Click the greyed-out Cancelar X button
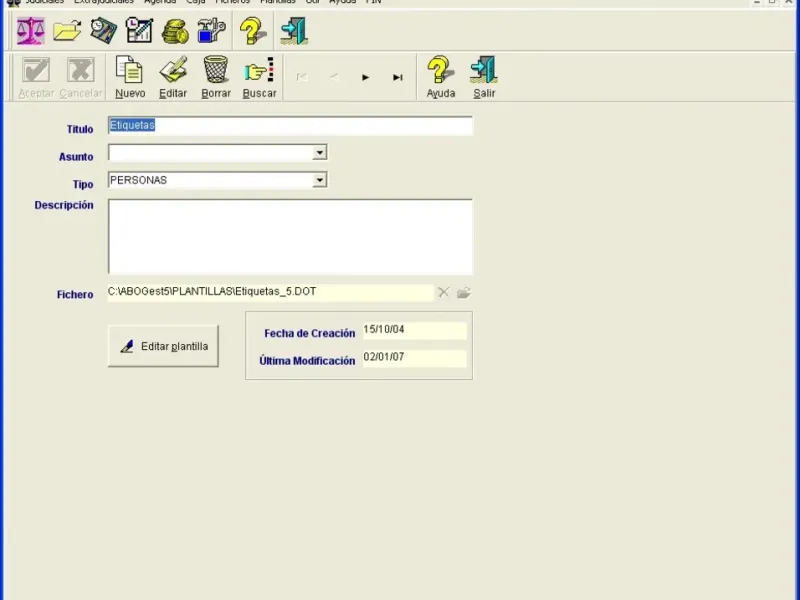Image resolution: width=800 pixels, height=600 pixels. 81,78
